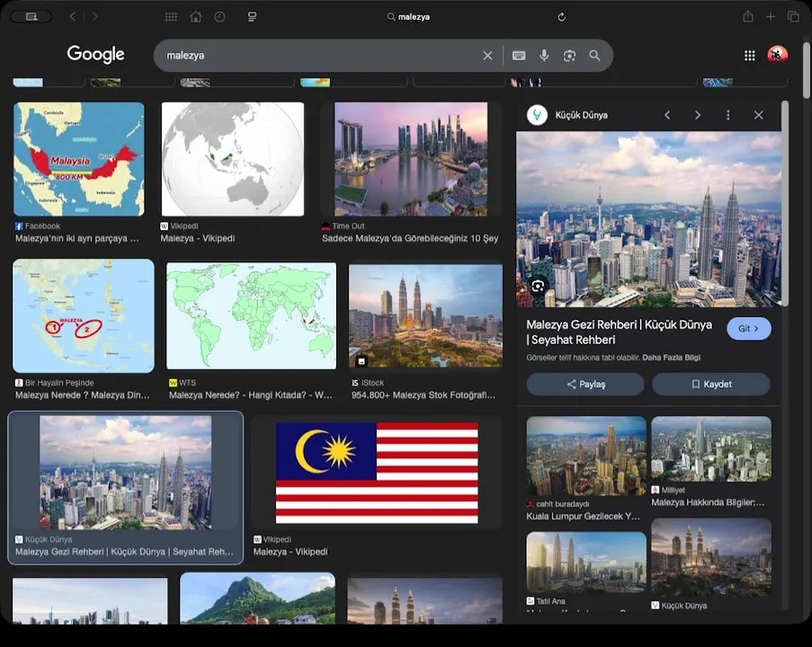This screenshot has width=812, height=647.
Task: Click 'Malezya Nerede ? Malezya Din...' caption
Action: coord(83,395)
